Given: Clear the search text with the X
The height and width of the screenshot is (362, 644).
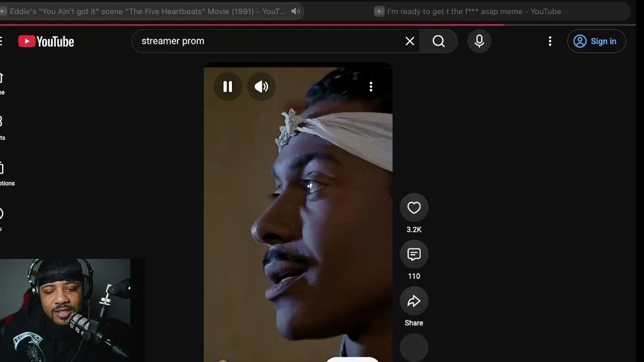Looking at the screenshot, I should click(x=410, y=41).
